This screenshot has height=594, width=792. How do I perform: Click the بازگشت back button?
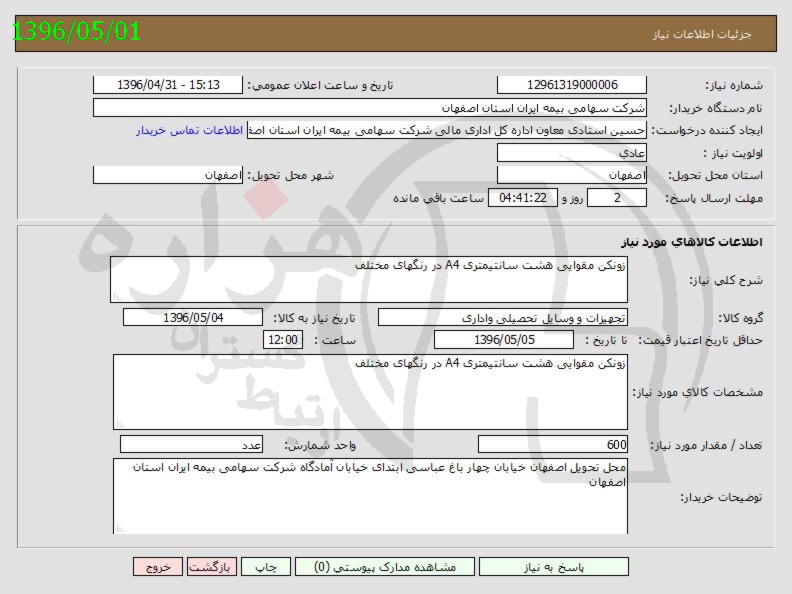point(212,566)
